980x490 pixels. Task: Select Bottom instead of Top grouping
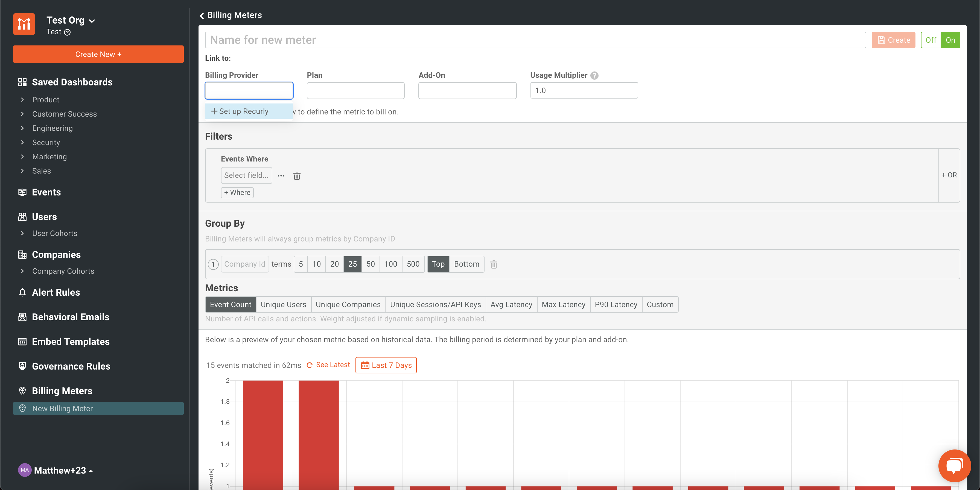pyautogui.click(x=466, y=264)
